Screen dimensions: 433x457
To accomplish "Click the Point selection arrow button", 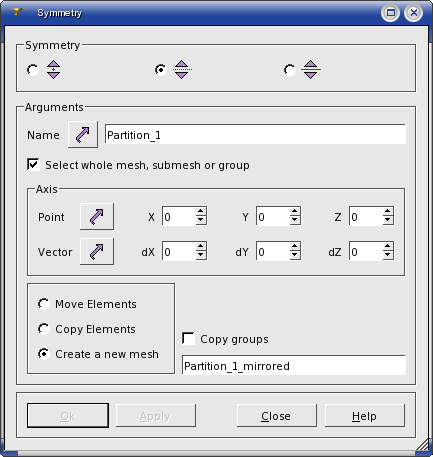I will tap(97, 216).
